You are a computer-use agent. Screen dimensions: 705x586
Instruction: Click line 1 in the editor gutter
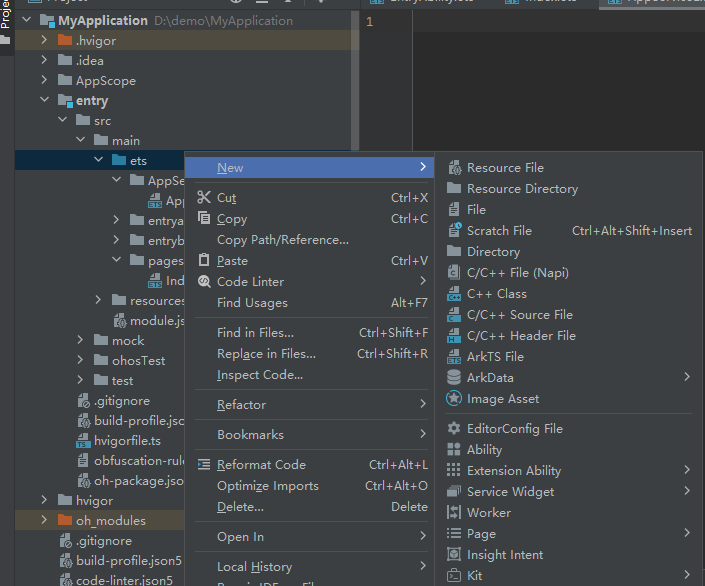pyautogui.click(x=370, y=21)
